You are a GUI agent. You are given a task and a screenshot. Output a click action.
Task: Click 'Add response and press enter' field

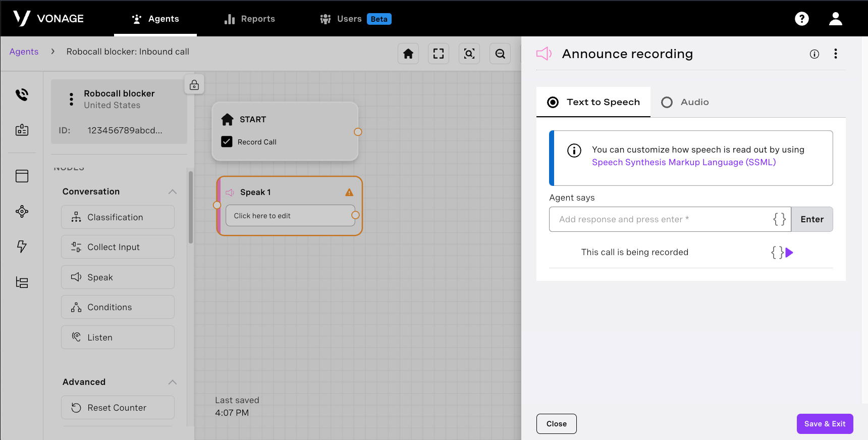click(670, 219)
